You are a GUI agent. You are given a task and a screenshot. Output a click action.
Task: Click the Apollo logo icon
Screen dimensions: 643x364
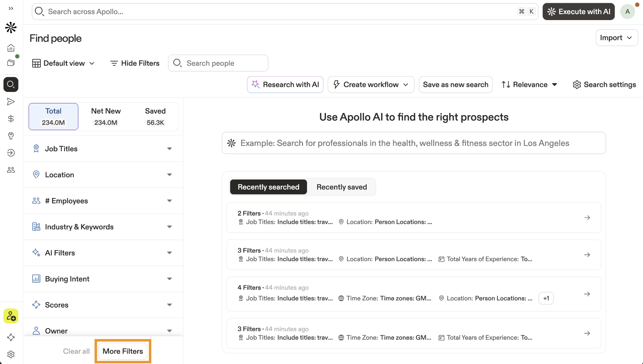click(11, 28)
